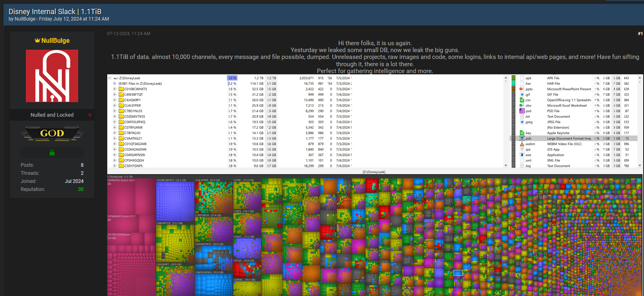644x296 pixels.
Task: Click the .xlsx Excel file icon
Action: [522, 105]
